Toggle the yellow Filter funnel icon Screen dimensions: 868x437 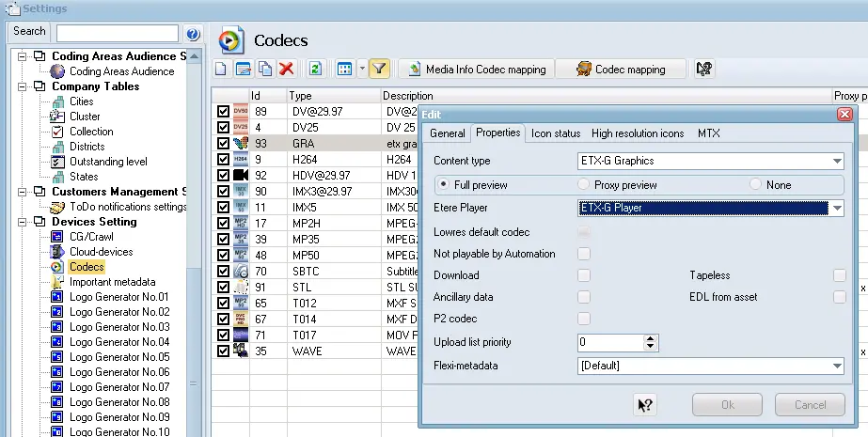tap(379, 69)
